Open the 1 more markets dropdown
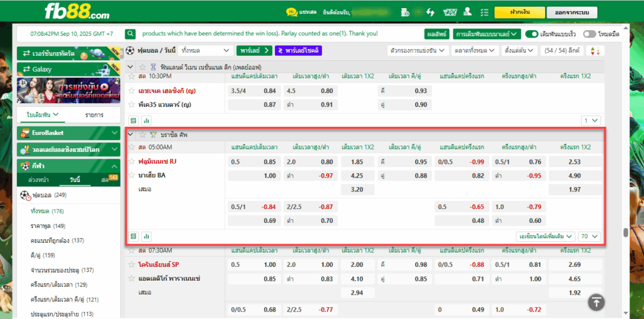The width and height of the screenshot is (644, 319). [591, 121]
